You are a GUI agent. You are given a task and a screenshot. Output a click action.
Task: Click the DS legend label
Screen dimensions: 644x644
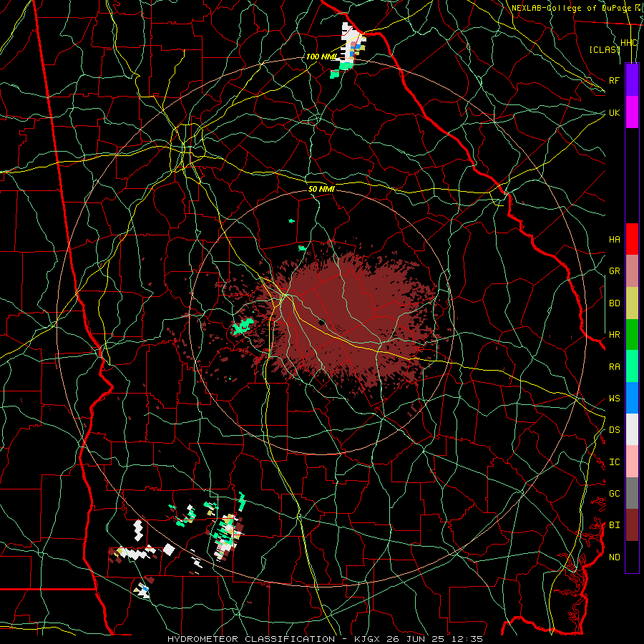coord(614,430)
